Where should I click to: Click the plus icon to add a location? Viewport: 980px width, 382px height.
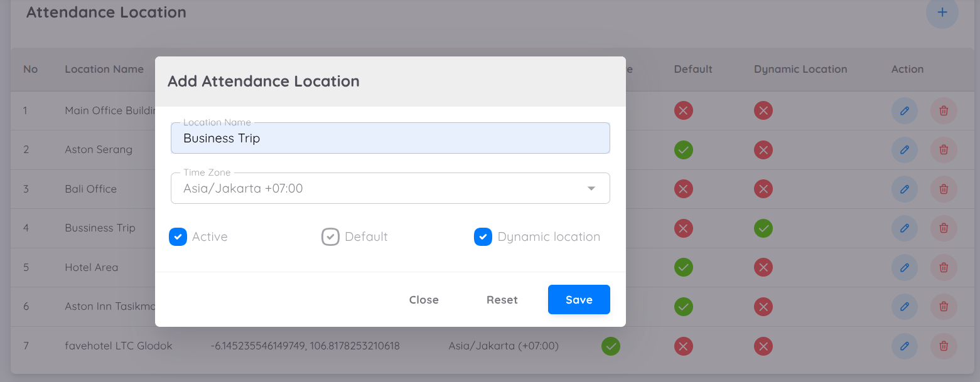click(942, 12)
